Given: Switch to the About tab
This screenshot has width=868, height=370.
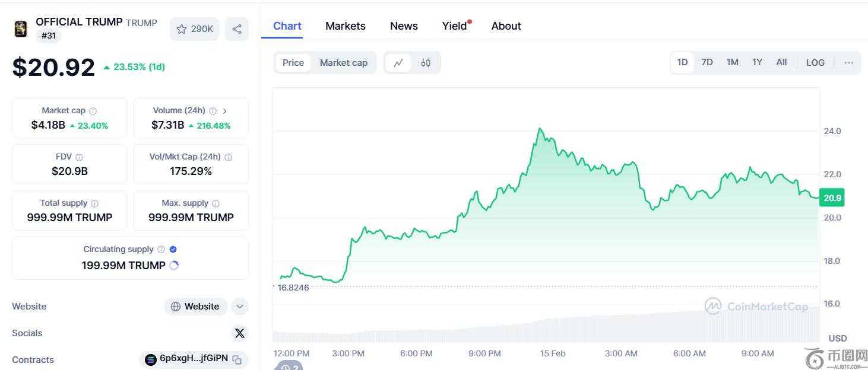Looking at the screenshot, I should pos(506,26).
